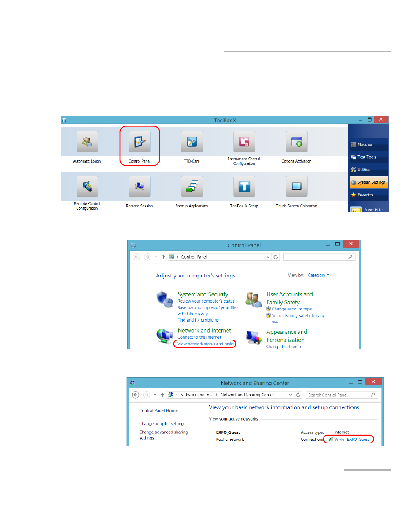The width and height of the screenshot is (420, 510).
Task: Switch to Test Tools in sidebar
Action: click(x=368, y=157)
